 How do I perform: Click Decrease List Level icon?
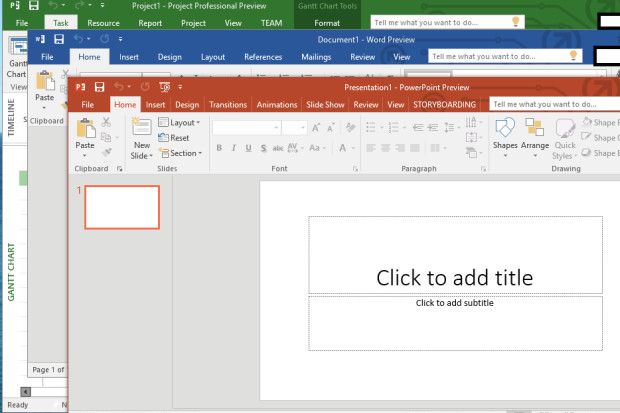click(418, 127)
